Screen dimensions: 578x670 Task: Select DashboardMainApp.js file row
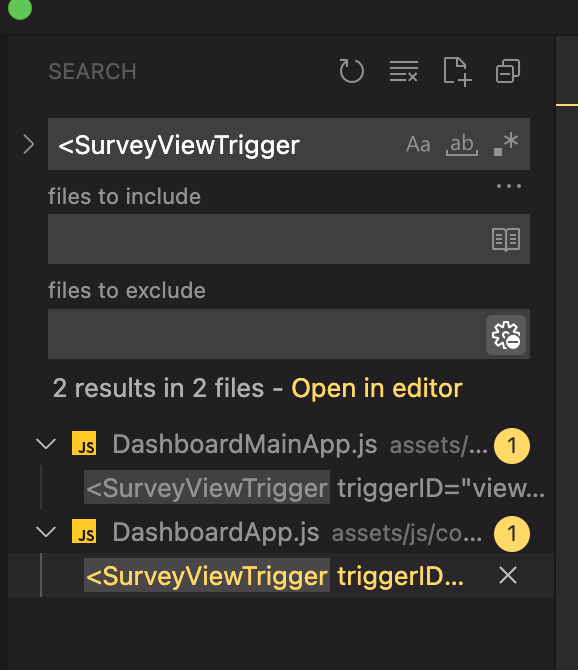[281, 445]
